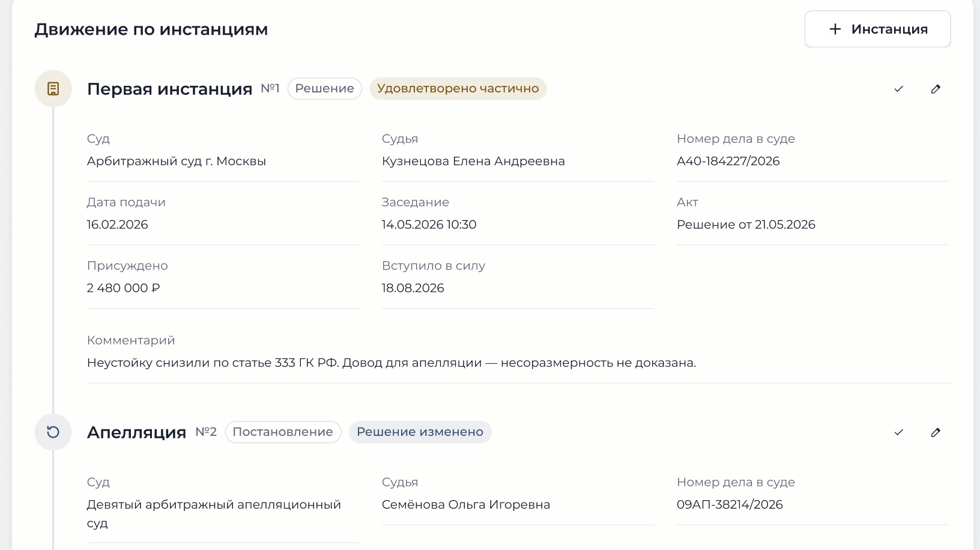
Task: Click the Решение изменено status badge
Action: tap(420, 432)
